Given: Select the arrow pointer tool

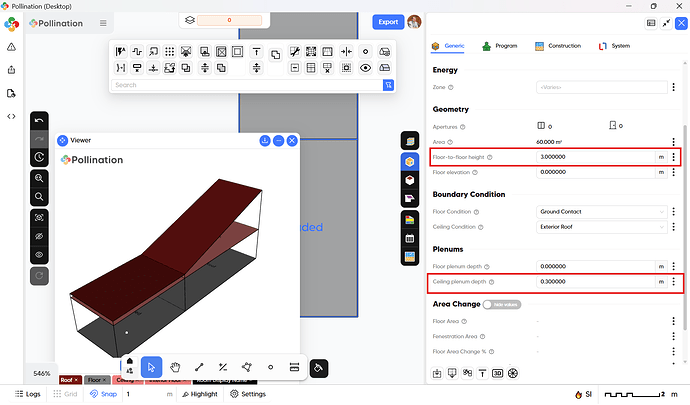Looking at the screenshot, I should pyautogui.click(x=151, y=367).
